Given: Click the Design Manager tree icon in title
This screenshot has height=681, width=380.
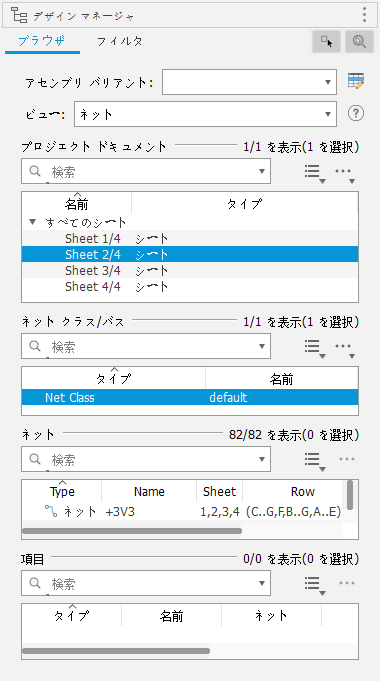Looking at the screenshot, I should (x=19, y=15).
